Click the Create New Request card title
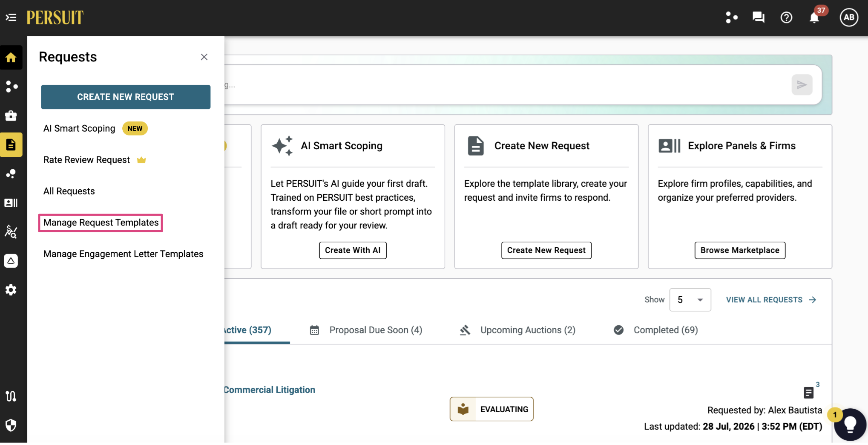 click(x=542, y=146)
